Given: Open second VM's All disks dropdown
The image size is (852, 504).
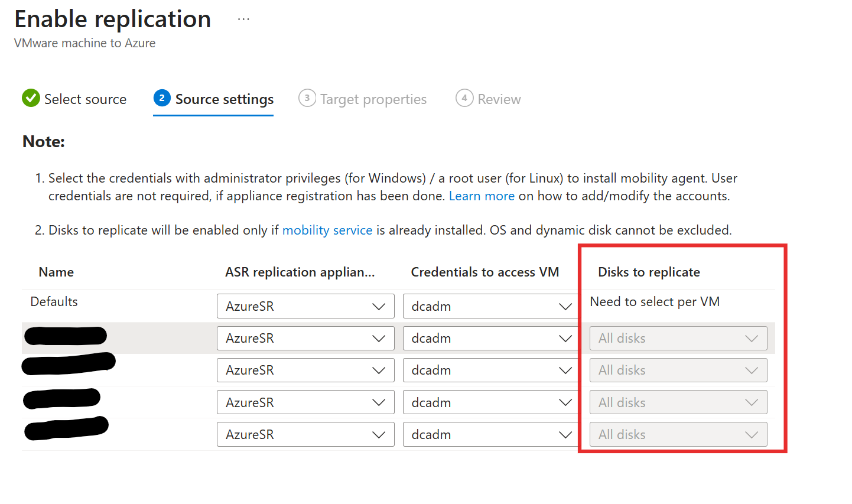Looking at the screenshot, I should [x=678, y=370].
